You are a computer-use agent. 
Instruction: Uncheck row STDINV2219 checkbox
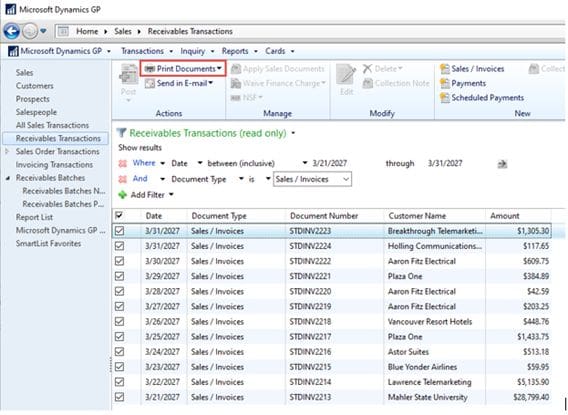(x=119, y=307)
